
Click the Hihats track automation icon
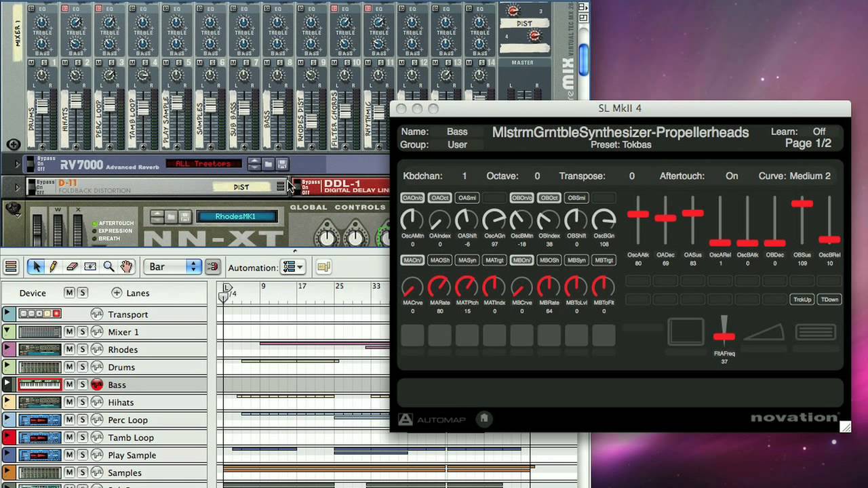click(x=97, y=403)
